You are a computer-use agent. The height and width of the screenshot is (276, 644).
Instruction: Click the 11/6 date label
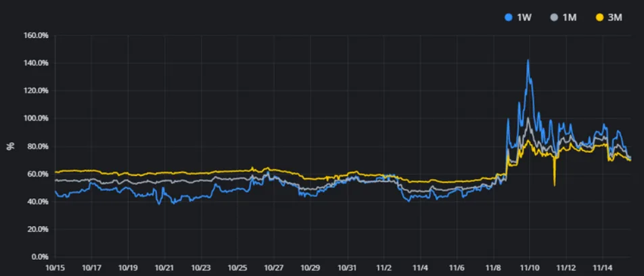[x=457, y=267]
